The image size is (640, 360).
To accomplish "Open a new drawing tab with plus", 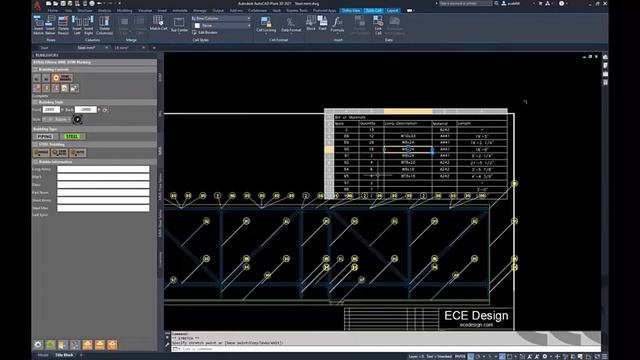I will (x=154, y=48).
